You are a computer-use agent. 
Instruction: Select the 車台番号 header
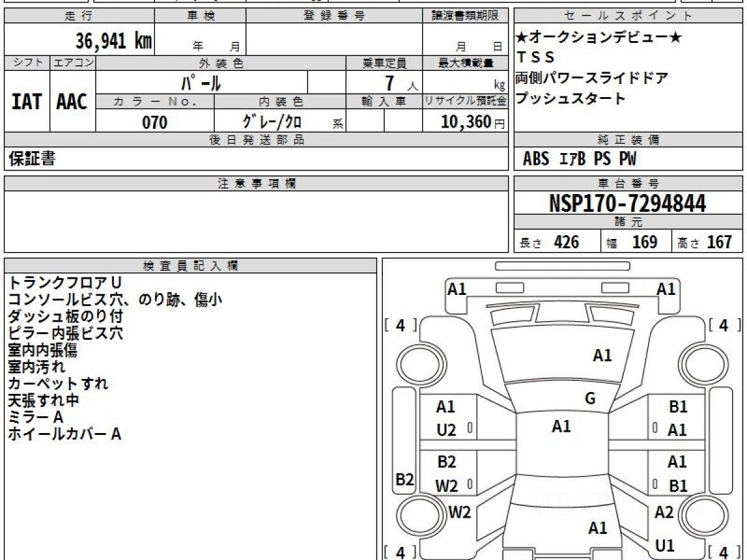coord(628,184)
